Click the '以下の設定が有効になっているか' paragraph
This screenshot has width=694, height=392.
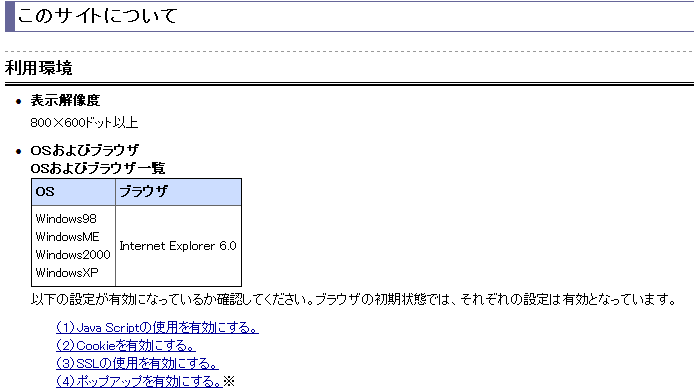(x=353, y=300)
